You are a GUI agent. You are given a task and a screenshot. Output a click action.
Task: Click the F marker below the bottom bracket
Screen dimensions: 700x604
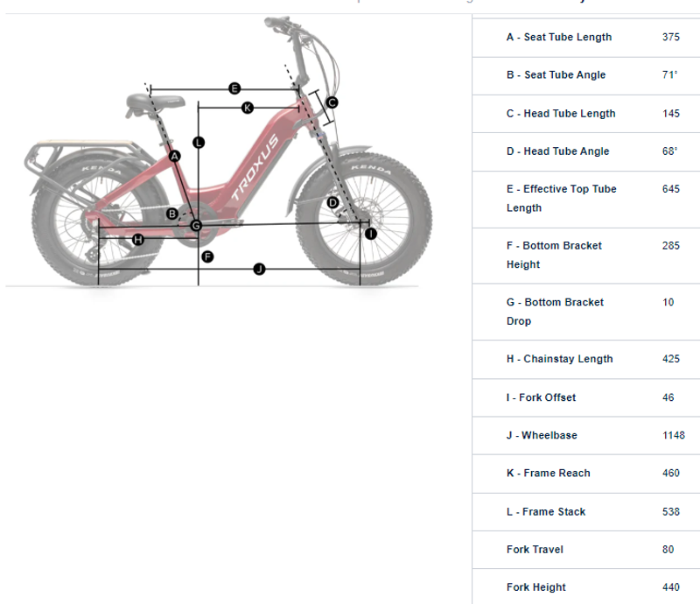tap(207, 256)
